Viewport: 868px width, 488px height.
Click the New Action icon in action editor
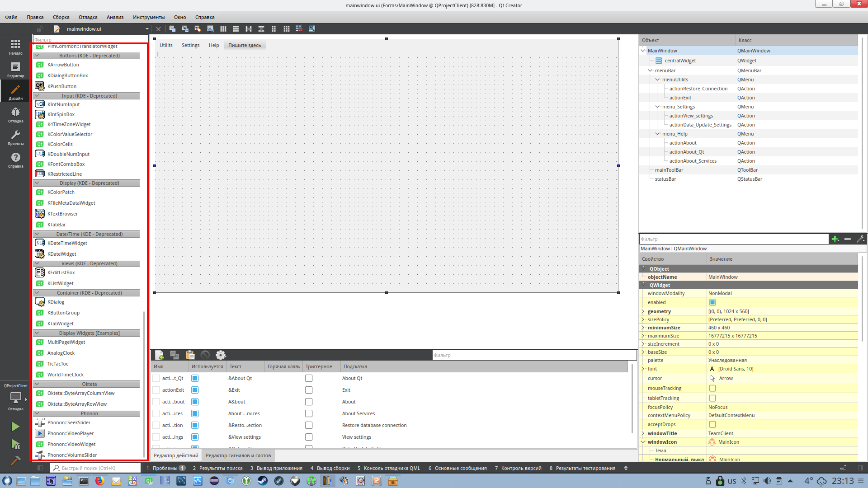pos(159,355)
